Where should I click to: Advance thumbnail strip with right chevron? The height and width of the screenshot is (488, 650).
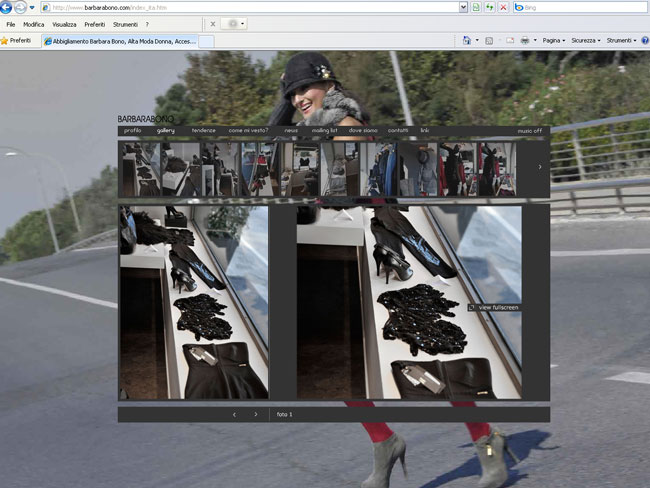(540, 167)
